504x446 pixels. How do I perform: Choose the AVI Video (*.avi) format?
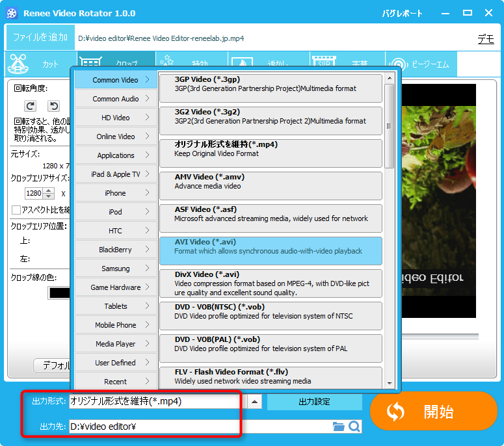coord(271,251)
